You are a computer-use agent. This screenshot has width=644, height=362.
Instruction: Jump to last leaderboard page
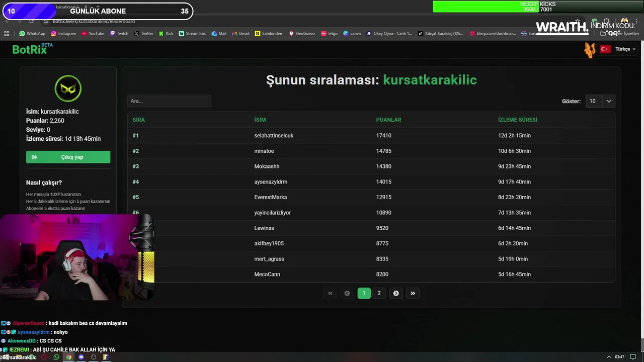point(413,293)
